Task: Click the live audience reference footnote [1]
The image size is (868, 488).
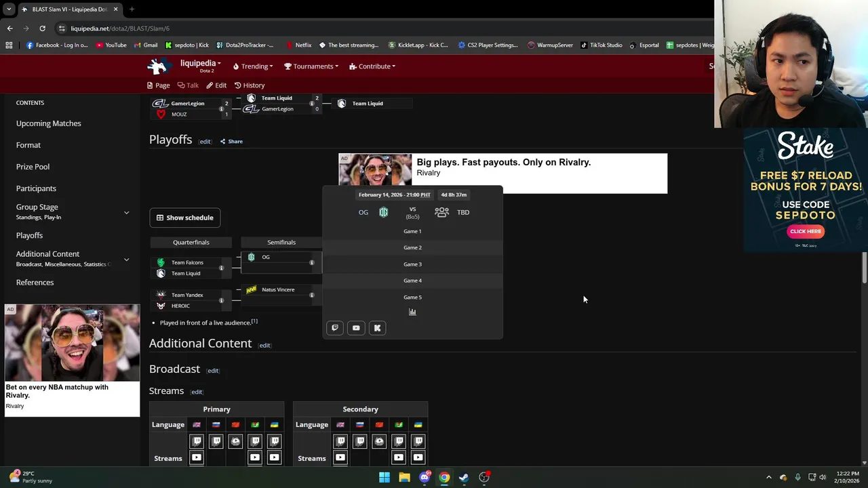Action: [x=254, y=321]
